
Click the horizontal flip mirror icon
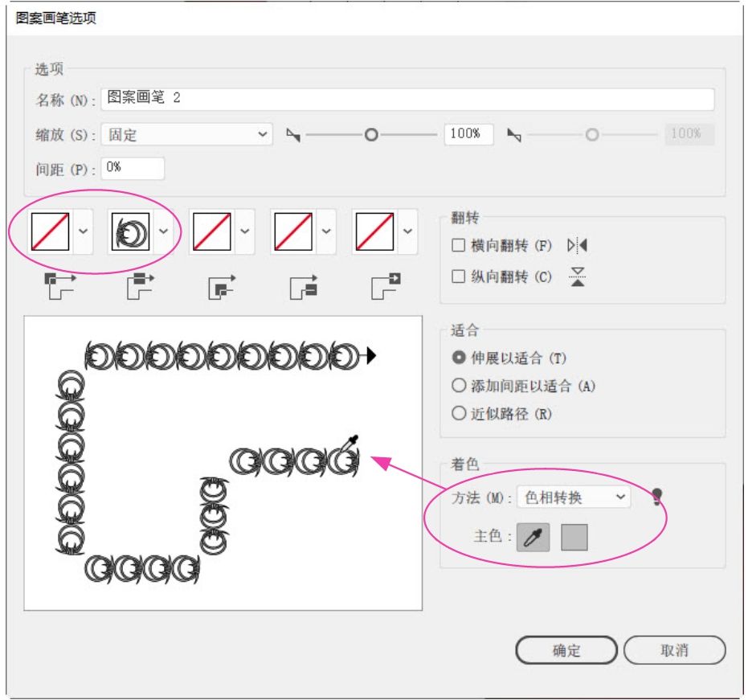click(577, 245)
